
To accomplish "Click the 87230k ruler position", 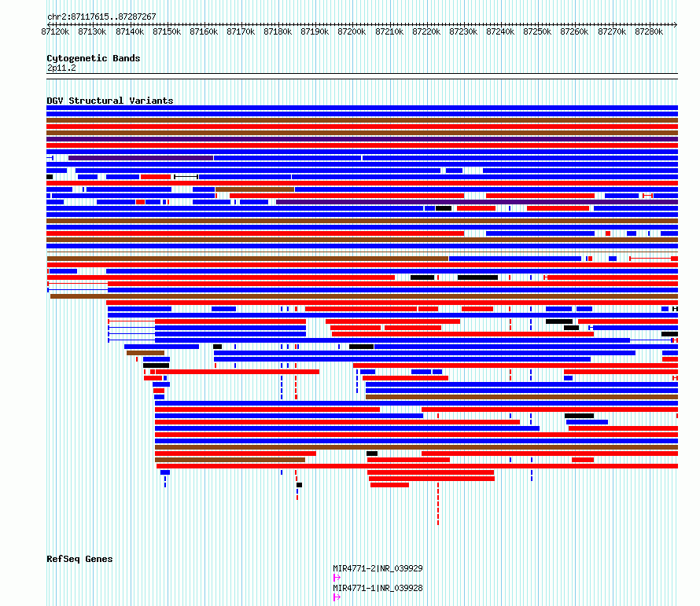I will coord(464,31).
